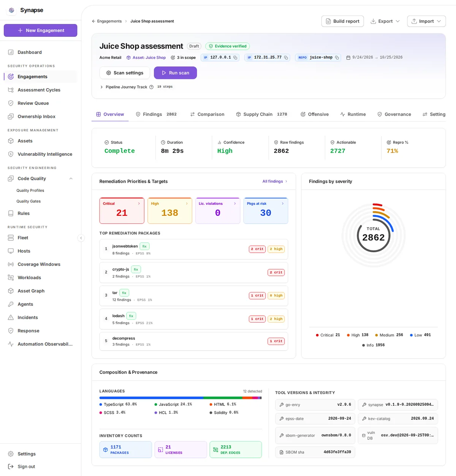Switch to the Runtime tab
The image size is (456, 476).
(353, 114)
